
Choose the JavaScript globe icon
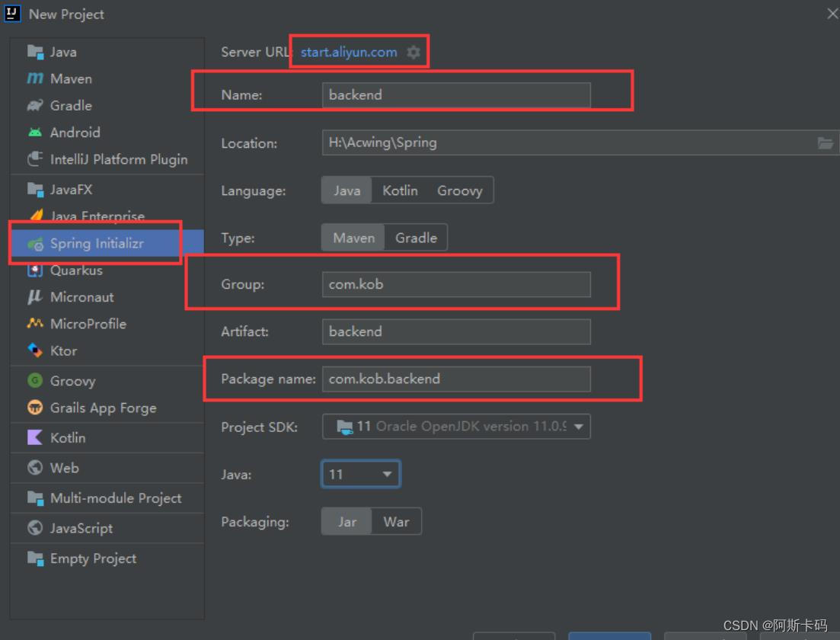point(35,528)
